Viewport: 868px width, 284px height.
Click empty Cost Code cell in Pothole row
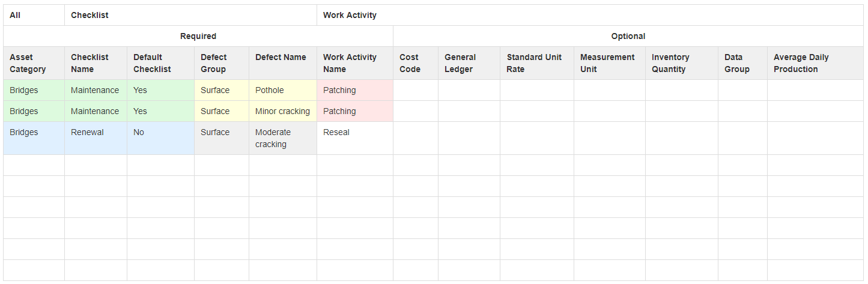coord(416,90)
